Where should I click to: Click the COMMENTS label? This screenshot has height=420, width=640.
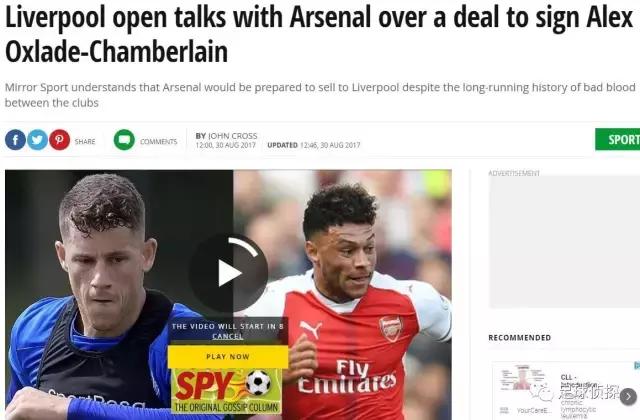point(158,142)
